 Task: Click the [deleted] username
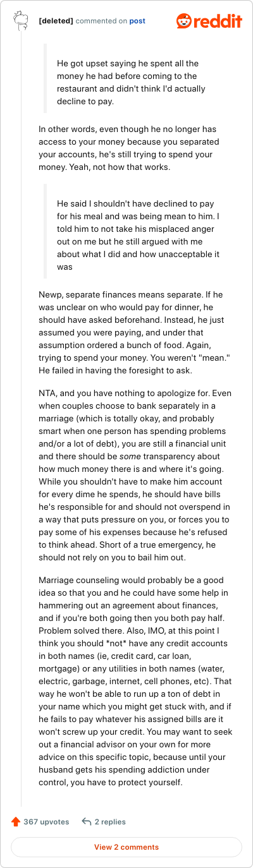click(56, 21)
